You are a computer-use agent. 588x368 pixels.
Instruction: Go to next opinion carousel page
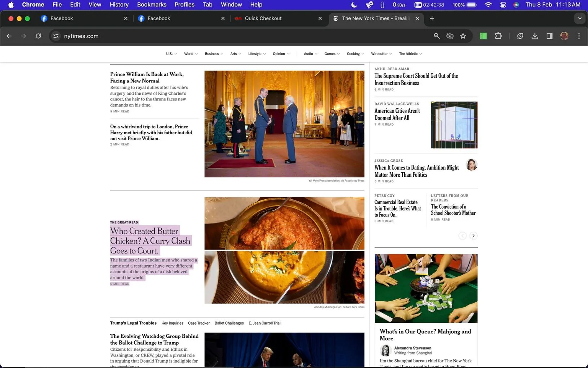point(473,236)
